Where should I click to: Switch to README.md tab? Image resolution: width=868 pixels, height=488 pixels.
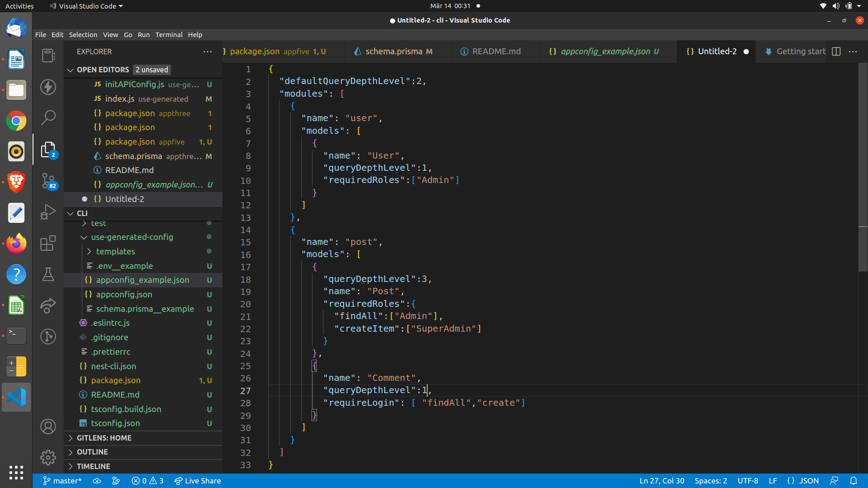click(x=495, y=52)
